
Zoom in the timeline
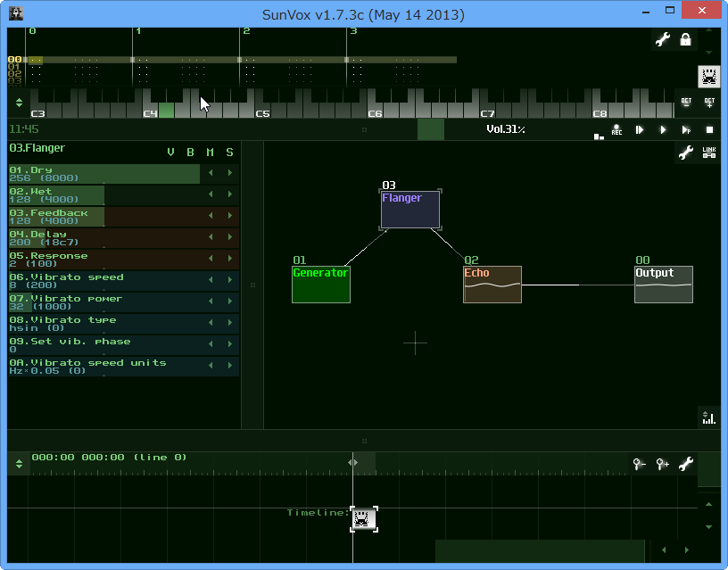click(663, 464)
